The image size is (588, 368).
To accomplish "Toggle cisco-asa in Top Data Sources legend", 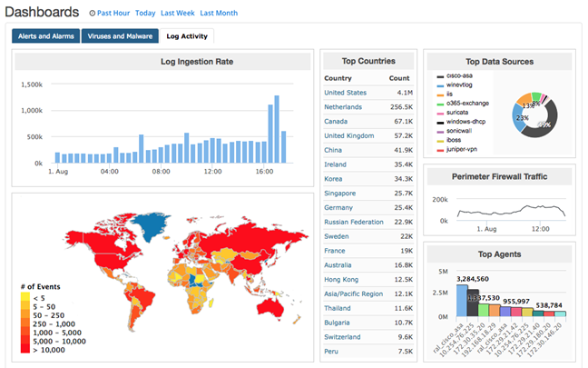I will (x=460, y=77).
